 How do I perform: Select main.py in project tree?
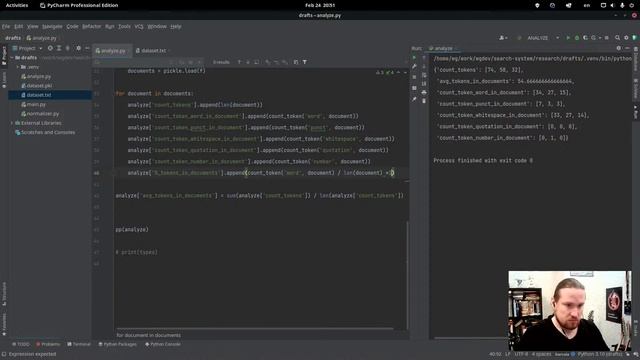pos(36,104)
